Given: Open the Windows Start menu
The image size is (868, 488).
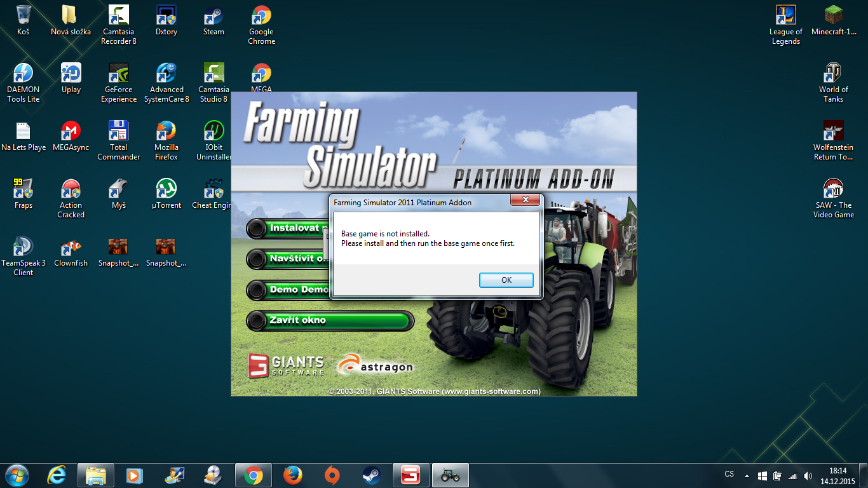Looking at the screenshot, I should click(x=16, y=475).
